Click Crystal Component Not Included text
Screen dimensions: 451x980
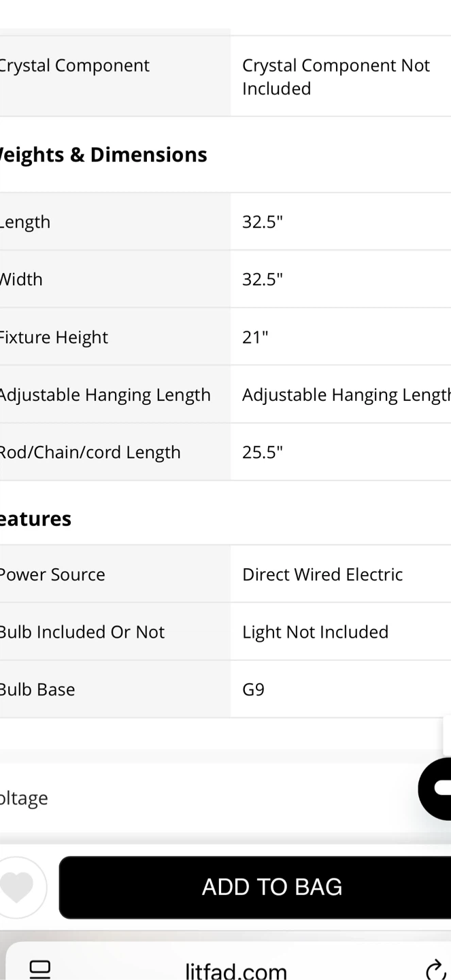click(336, 77)
